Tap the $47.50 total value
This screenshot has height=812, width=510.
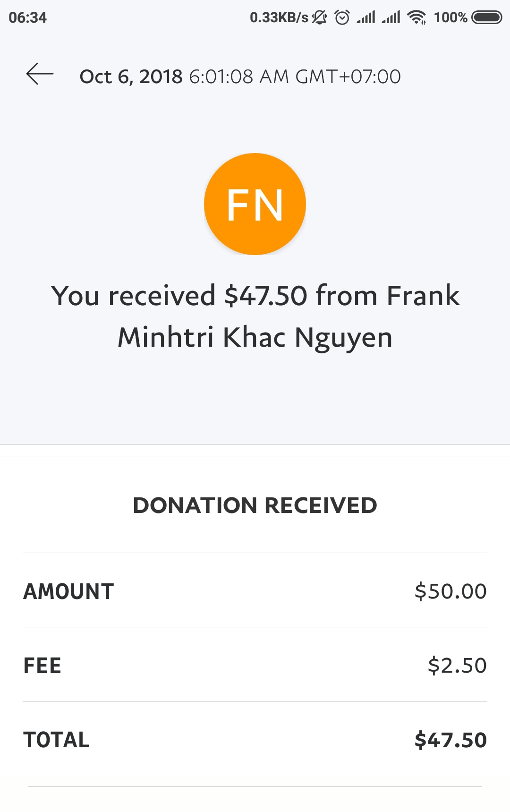tap(450, 740)
